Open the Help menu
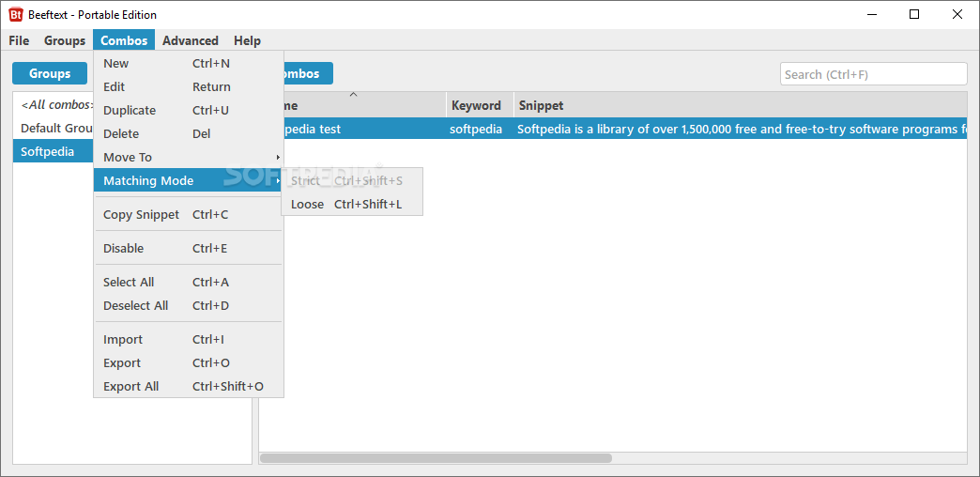This screenshot has height=477, width=980. tap(247, 40)
